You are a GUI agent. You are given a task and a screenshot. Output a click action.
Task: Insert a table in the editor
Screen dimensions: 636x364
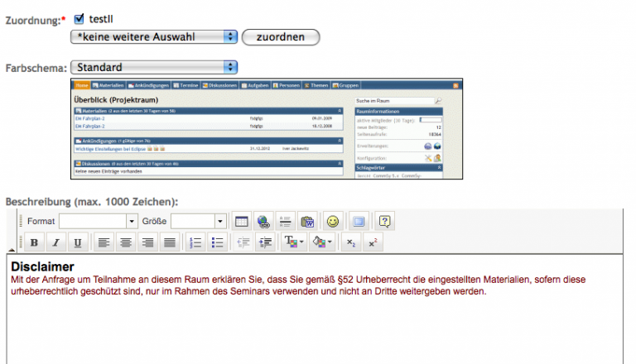(x=241, y=222)
